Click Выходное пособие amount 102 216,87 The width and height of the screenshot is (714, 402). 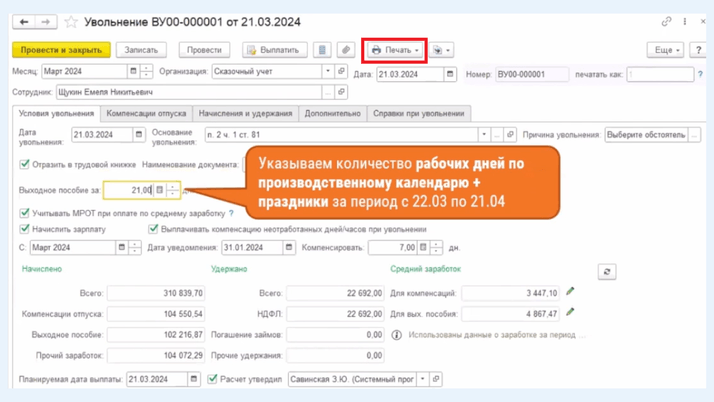[156, 335]
